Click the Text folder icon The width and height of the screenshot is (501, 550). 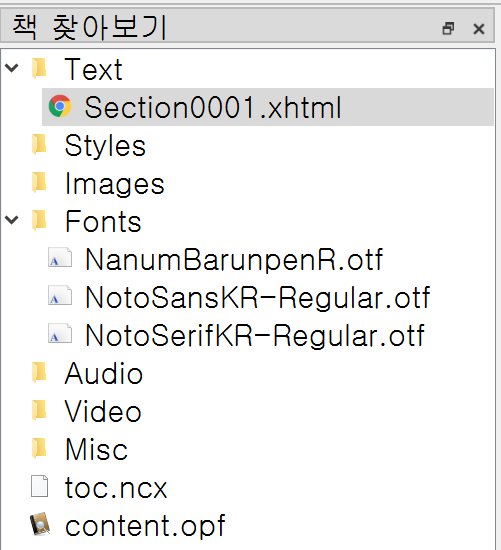click(x=39, y=68)
